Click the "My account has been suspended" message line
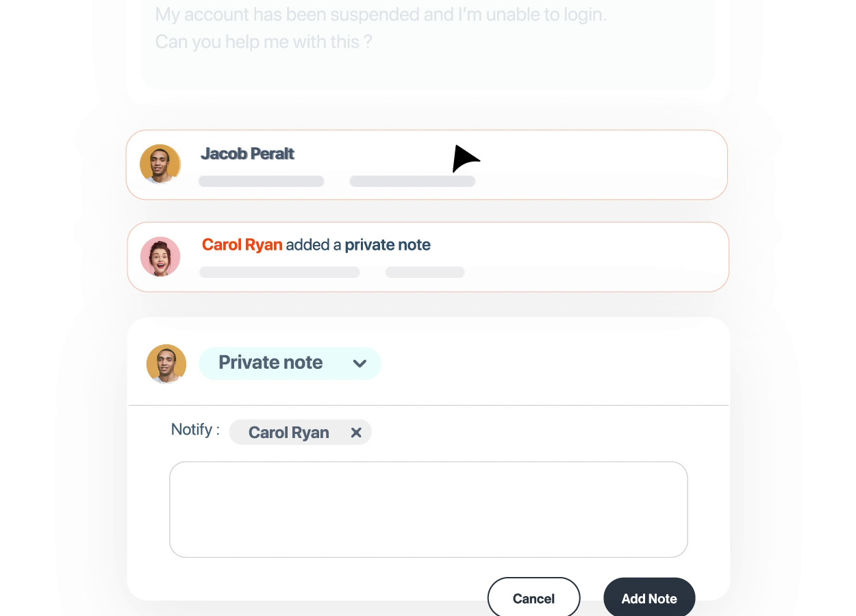The width and height of the screenshot is (856, 616). [381, 14]
